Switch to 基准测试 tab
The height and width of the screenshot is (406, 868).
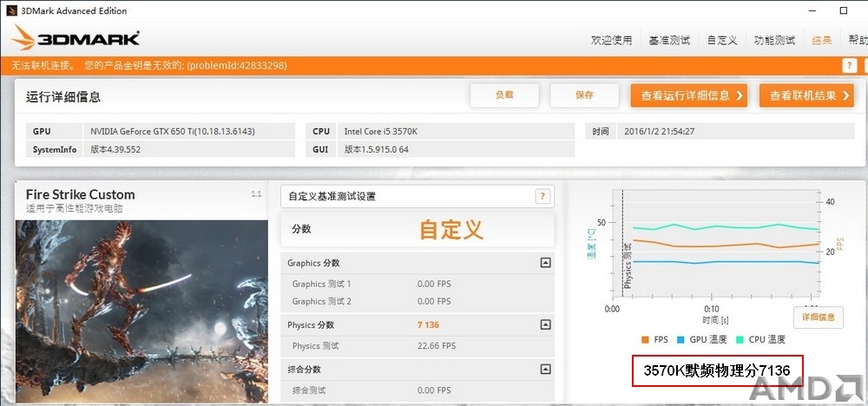[x=669, y=41]
